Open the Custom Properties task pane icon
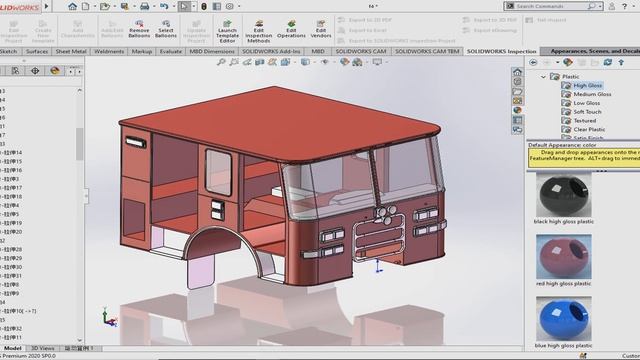Viewport: 640px width, 360px height. pos(517,120)
